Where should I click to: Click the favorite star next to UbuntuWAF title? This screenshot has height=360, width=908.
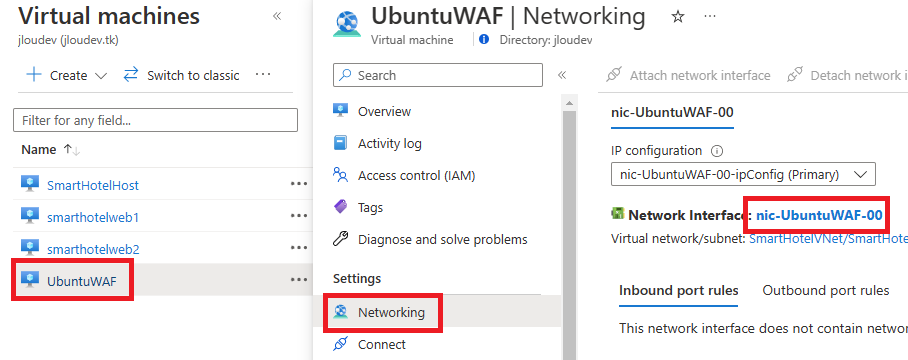678,17
